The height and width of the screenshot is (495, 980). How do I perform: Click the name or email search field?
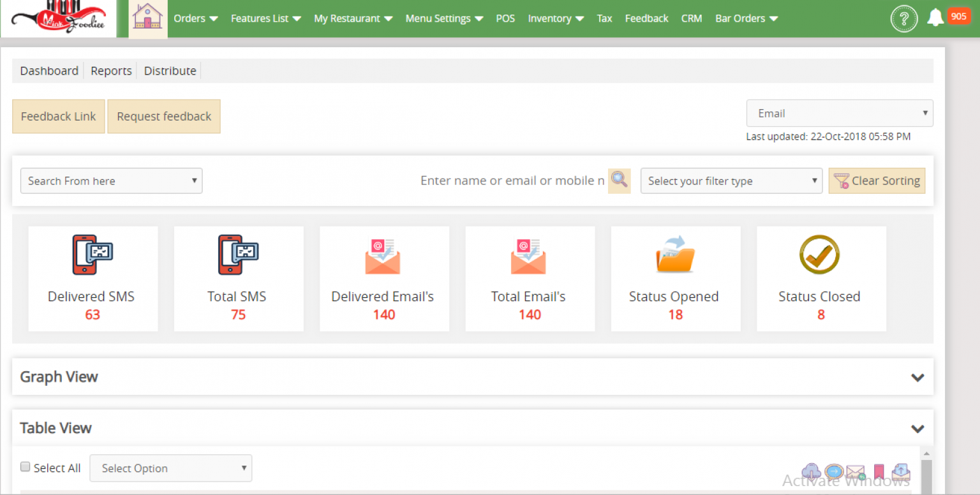510,181
